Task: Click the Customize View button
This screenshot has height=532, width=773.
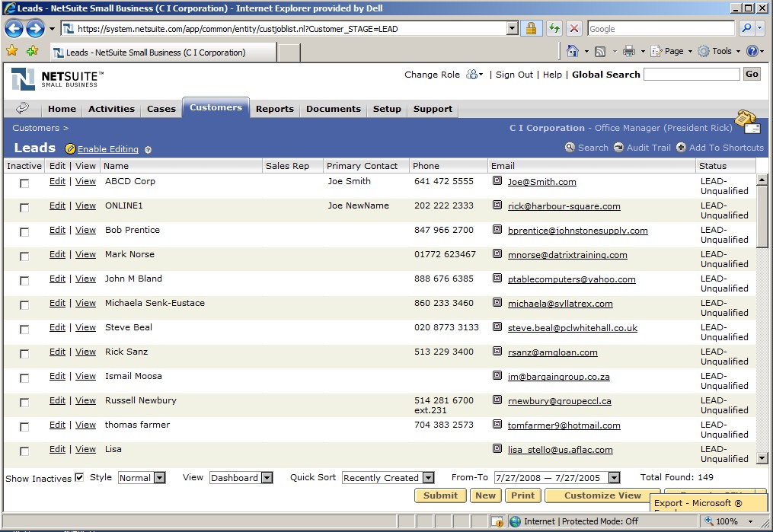Action: (x=602, y=495)
